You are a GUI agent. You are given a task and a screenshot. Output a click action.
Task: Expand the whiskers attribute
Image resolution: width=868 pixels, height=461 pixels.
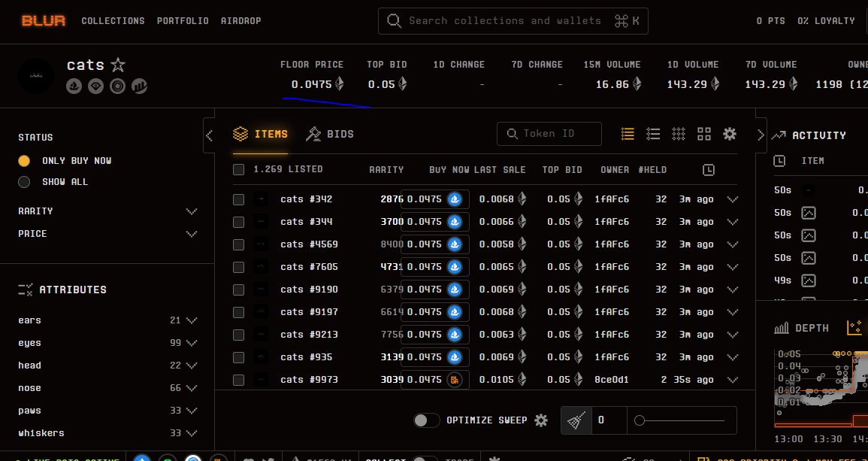click(x=192, y=433)
